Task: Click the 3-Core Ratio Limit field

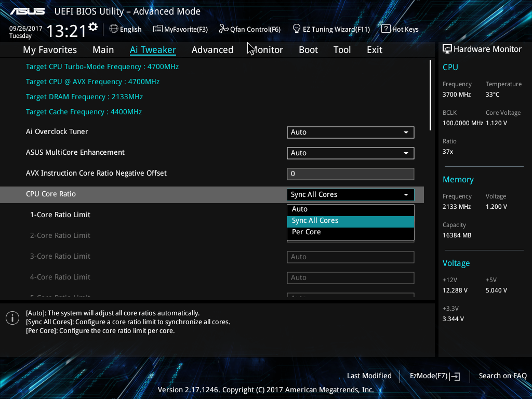Action: (351, 257)
